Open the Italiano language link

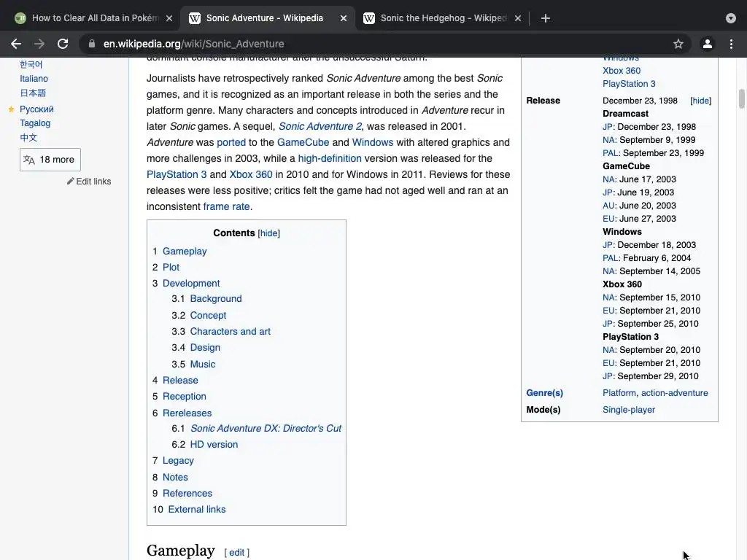coord(34,79)
